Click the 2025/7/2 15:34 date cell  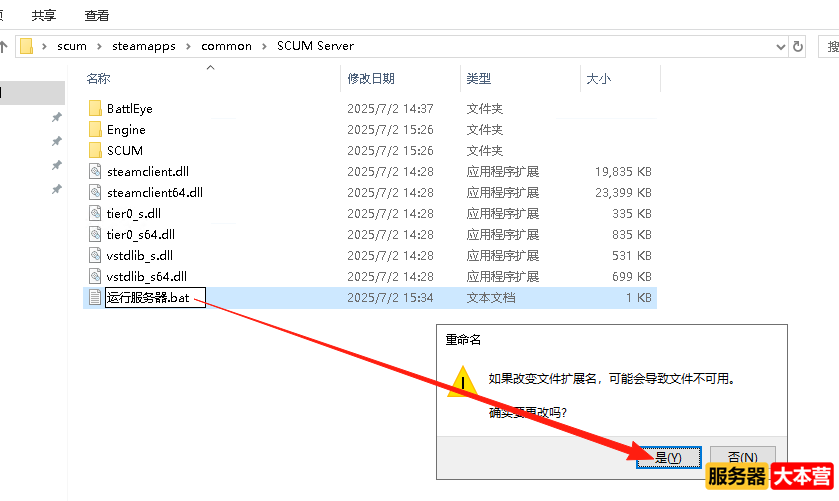click(390, 298)
